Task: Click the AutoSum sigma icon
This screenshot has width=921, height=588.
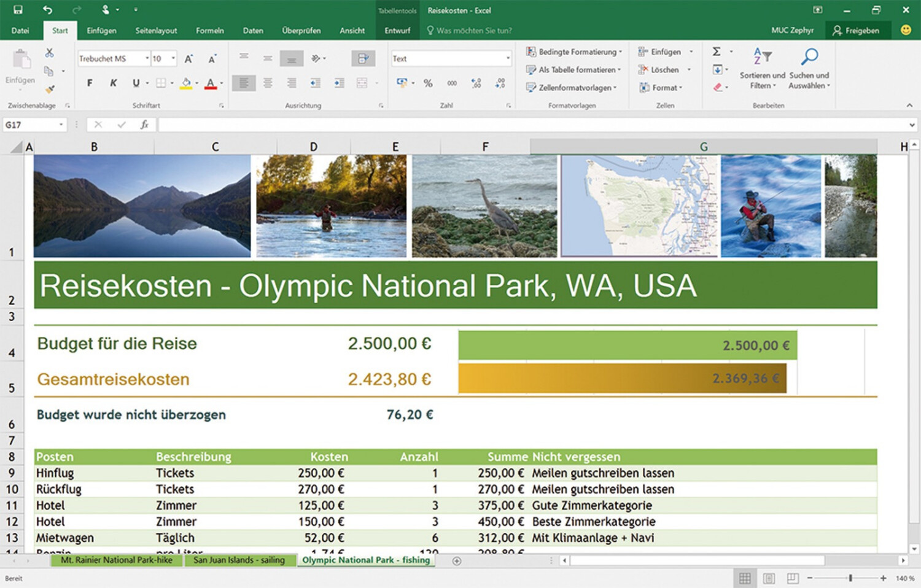Action: pos(717,52)
